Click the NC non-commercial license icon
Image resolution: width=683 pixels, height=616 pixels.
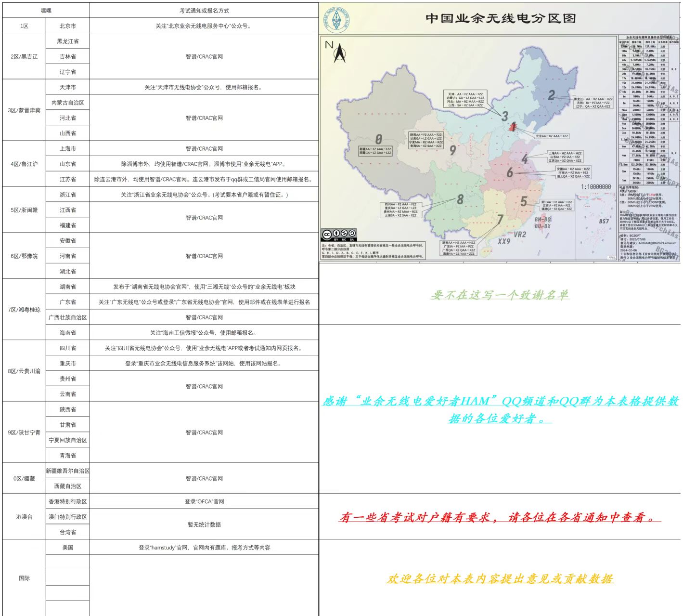pyautogui.click(x=344, y=234)
